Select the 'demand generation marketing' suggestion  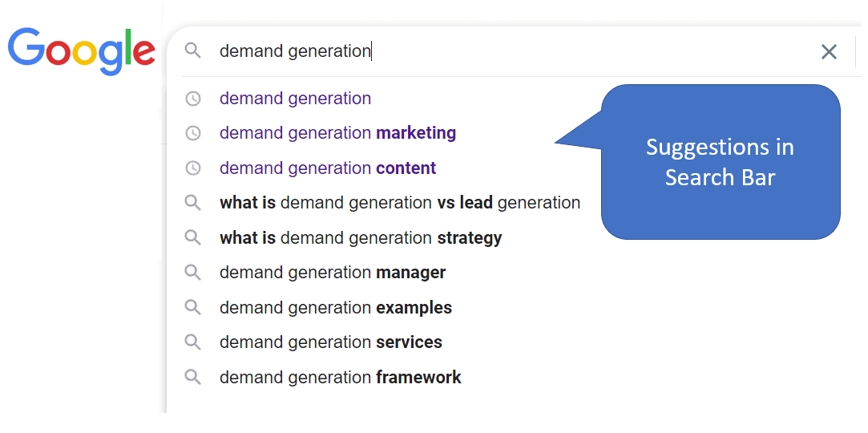(337, 133)
